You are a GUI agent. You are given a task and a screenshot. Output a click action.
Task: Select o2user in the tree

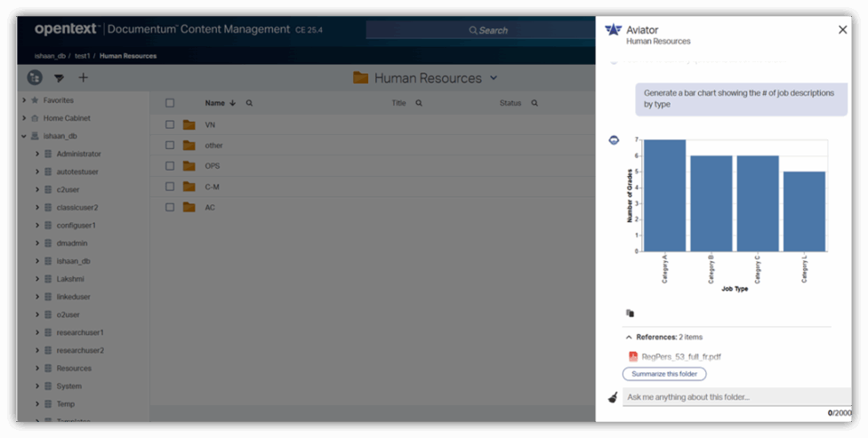point(68,315)
